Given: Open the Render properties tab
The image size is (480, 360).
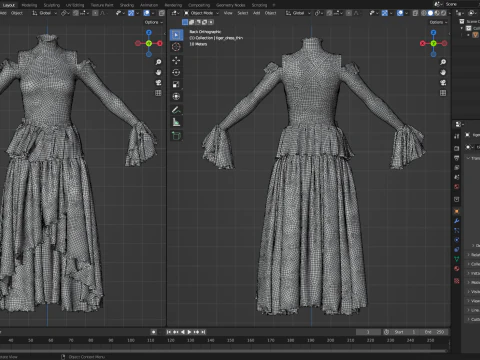Looking at the screenshot, I should (457, 148).
